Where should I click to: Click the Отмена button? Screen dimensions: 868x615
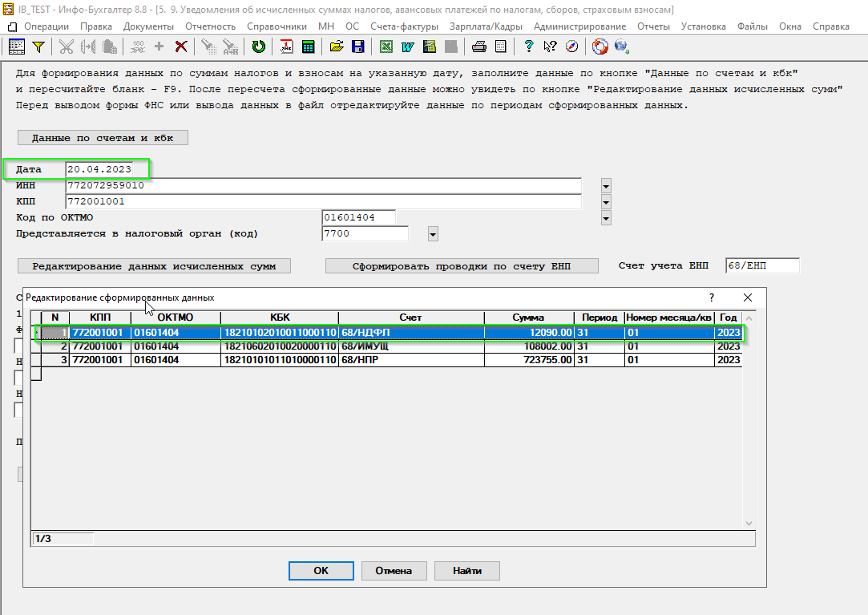click(x=394, y=571)
